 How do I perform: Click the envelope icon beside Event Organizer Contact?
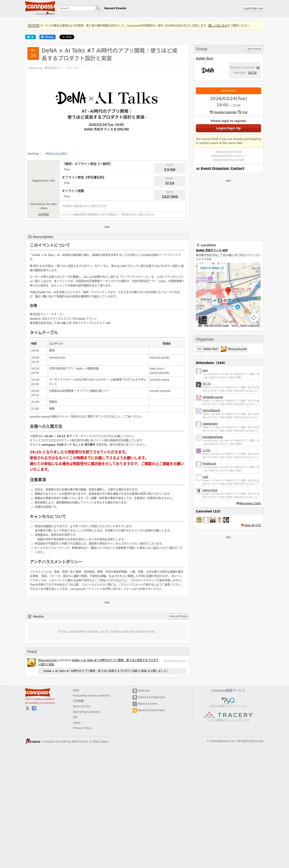pos(198,169)
